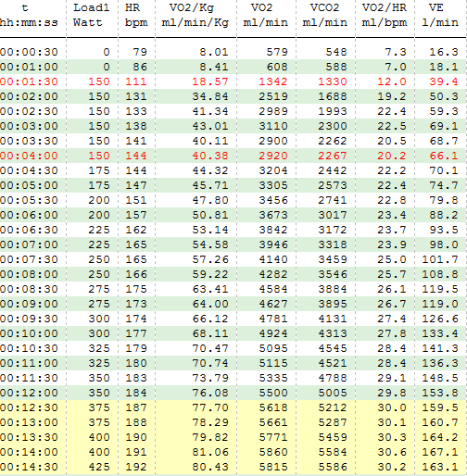Click the heart rate value 192
This screenshot has height=476, width=467.
[136, 467]
